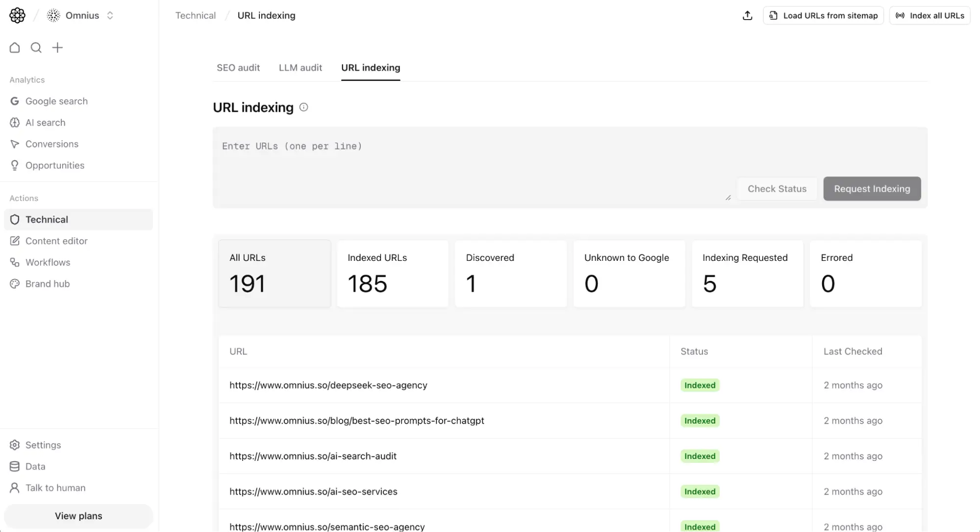Click the Technical breadcrumb link
Viewport: 980px width, 532px height.
coord(195,15)
